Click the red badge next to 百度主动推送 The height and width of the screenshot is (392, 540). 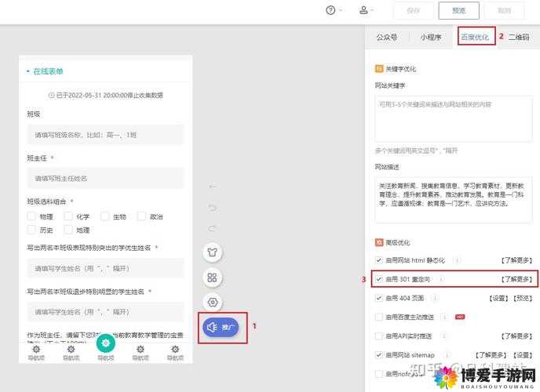click(460, 317)
